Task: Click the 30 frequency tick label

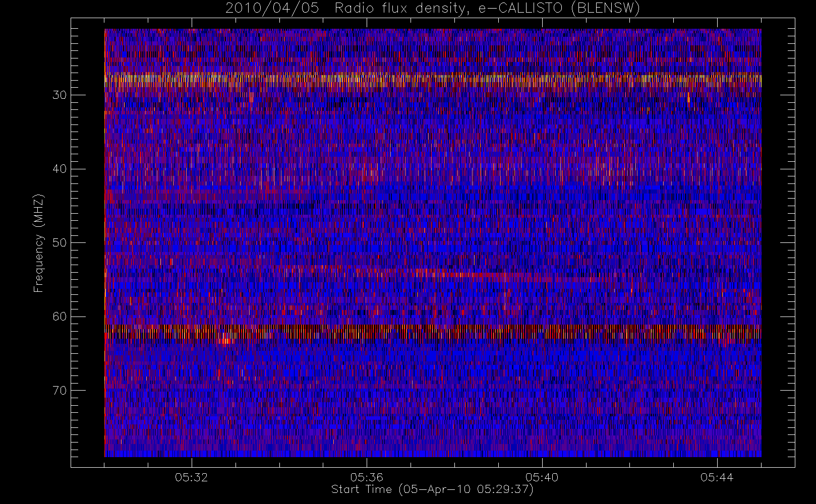Action: point(60,95)
